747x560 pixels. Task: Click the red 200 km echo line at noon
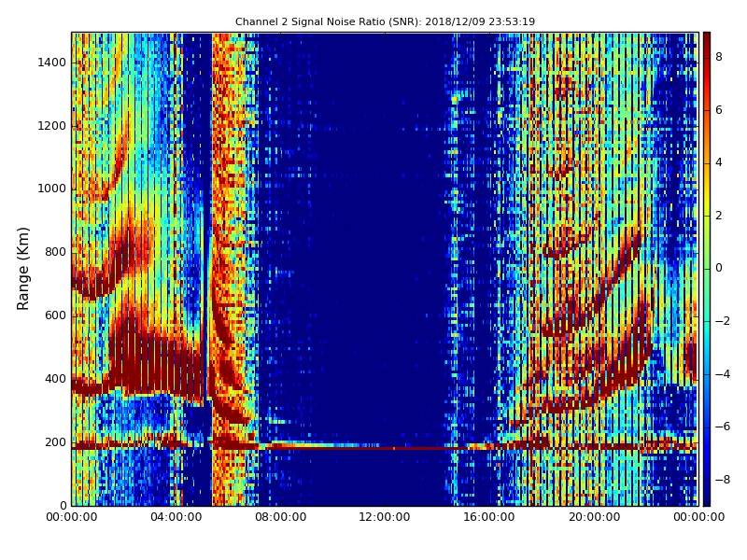click(x=385, y=448)
